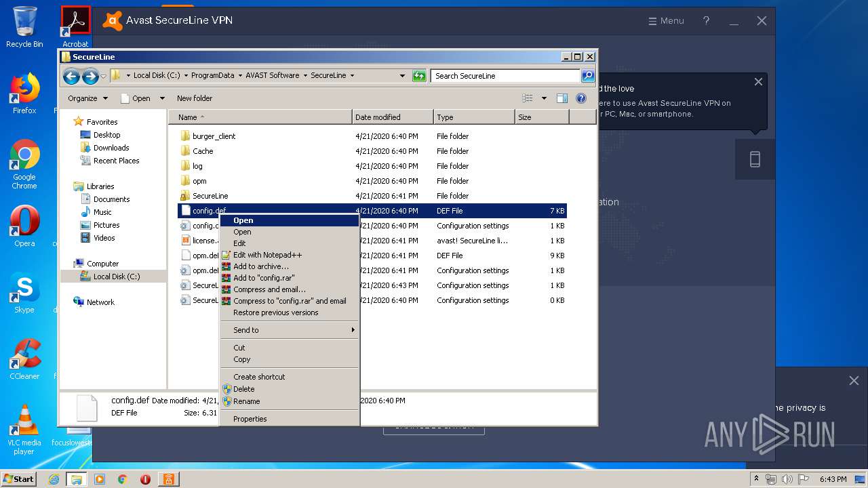Expand the ProgramData breadcrumb arrow

pos(239,75)
